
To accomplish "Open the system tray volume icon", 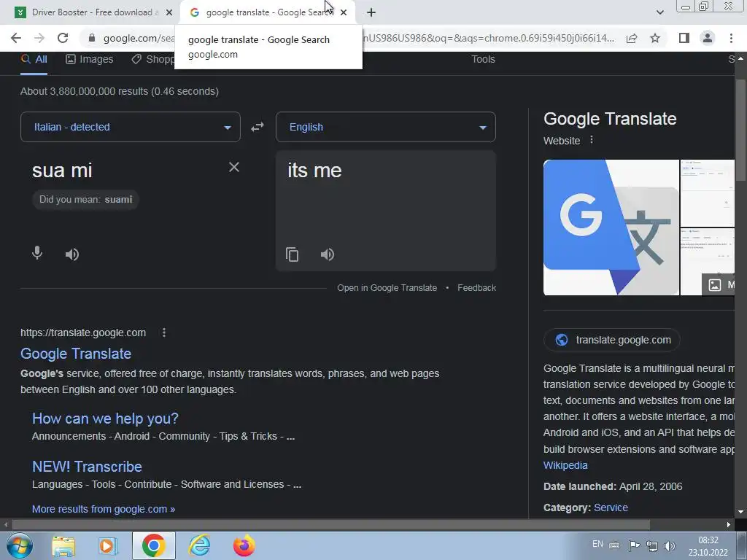I will click(670, 545).
